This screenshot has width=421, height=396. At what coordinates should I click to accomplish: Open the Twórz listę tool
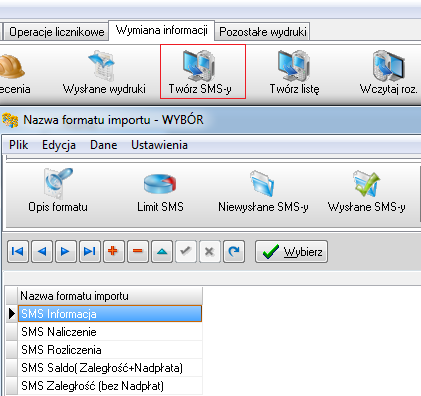click(294, 72)
